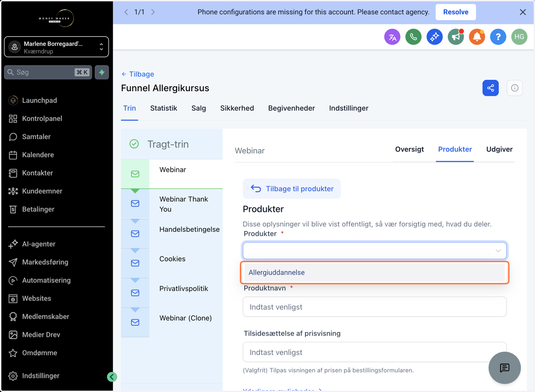Select the Webinar funnel step
Image resolution: width=535 pixels, height=392 pixels.
(172, 174)
